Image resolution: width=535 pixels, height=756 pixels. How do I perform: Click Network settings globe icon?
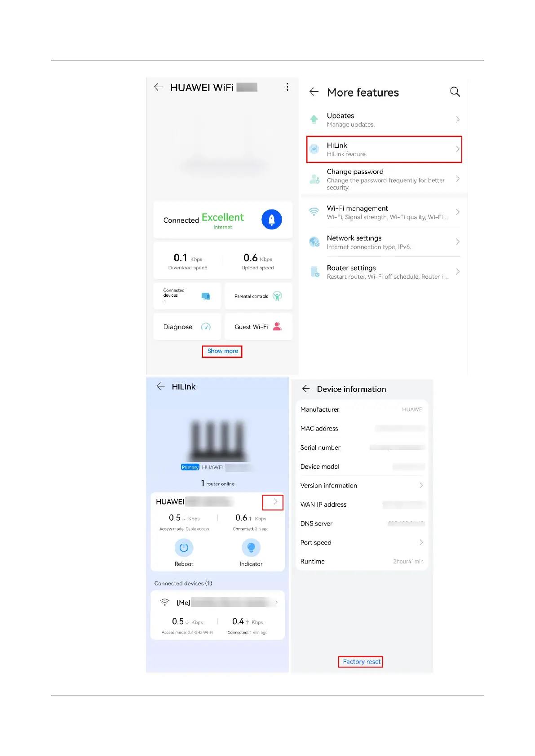tap(314, 242)
